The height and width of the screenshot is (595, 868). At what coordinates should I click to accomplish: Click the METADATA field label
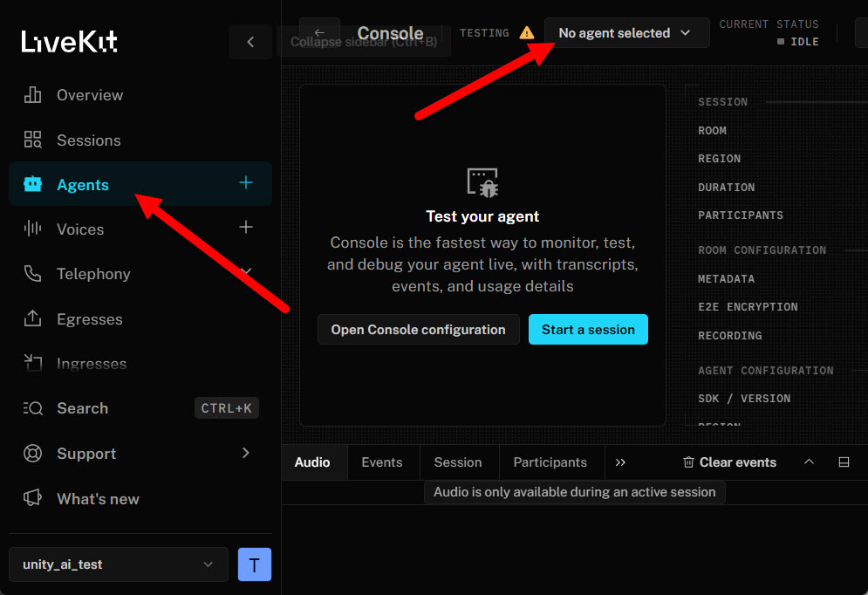coord(727,279)
